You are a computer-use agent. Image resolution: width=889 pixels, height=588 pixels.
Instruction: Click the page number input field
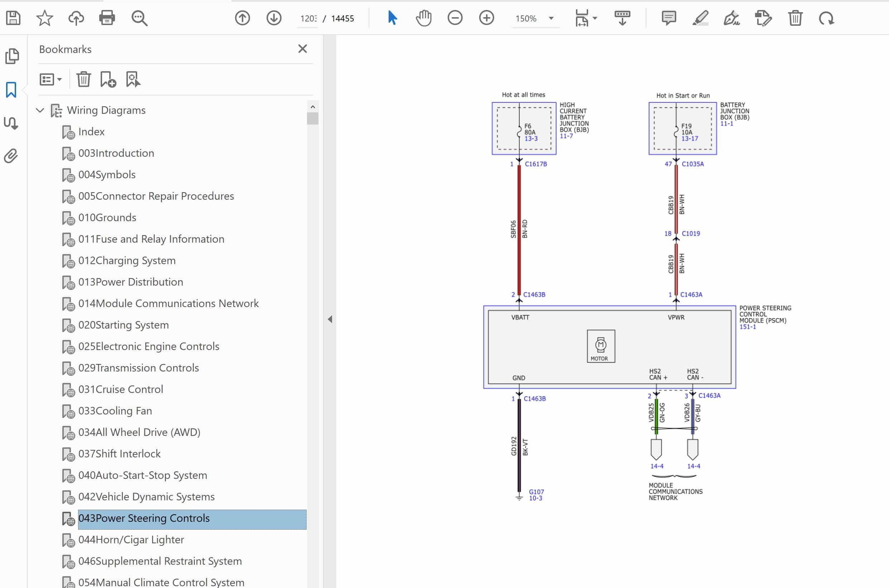tap(308, 18)
